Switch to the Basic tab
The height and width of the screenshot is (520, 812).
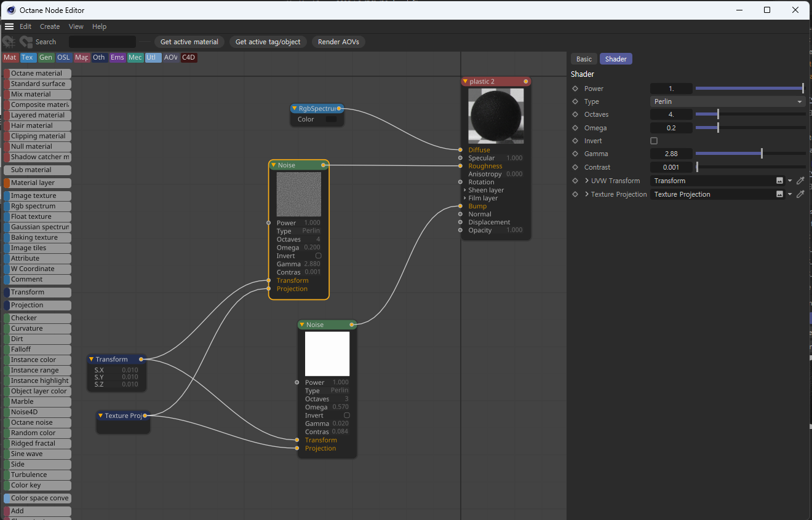coord(584,59)
